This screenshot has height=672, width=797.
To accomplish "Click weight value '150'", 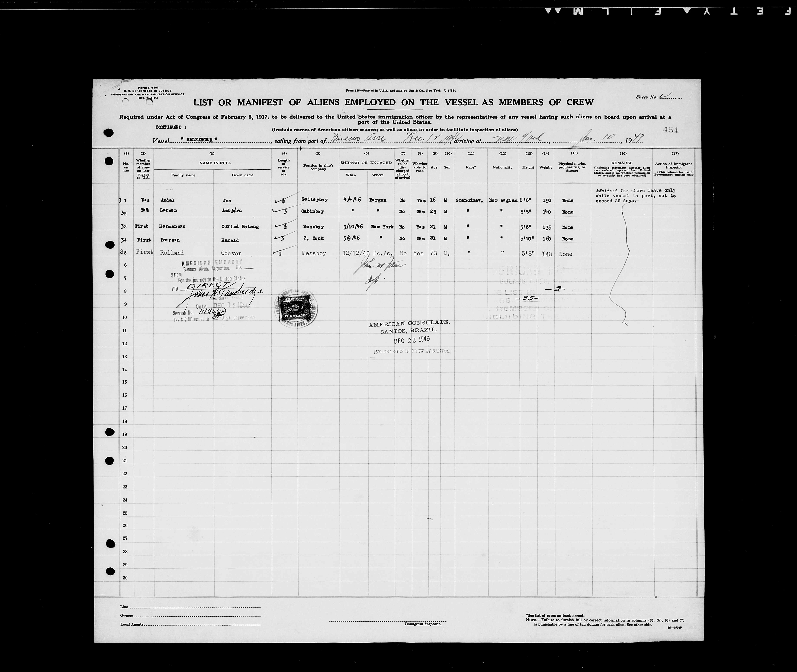I will (547, 201).
